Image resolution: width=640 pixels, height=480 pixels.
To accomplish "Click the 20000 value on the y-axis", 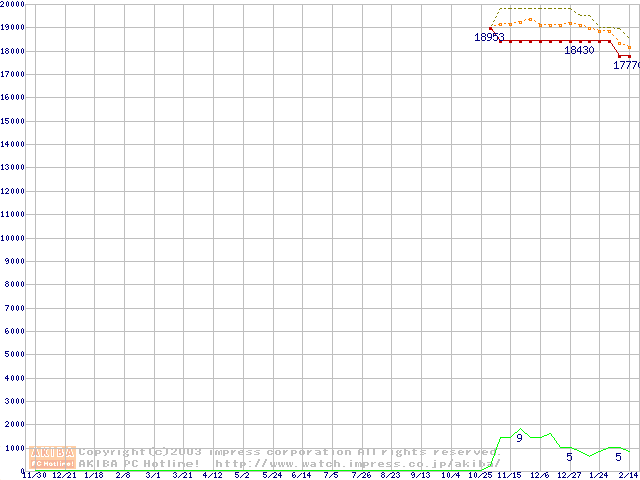I will pos(14,5).
